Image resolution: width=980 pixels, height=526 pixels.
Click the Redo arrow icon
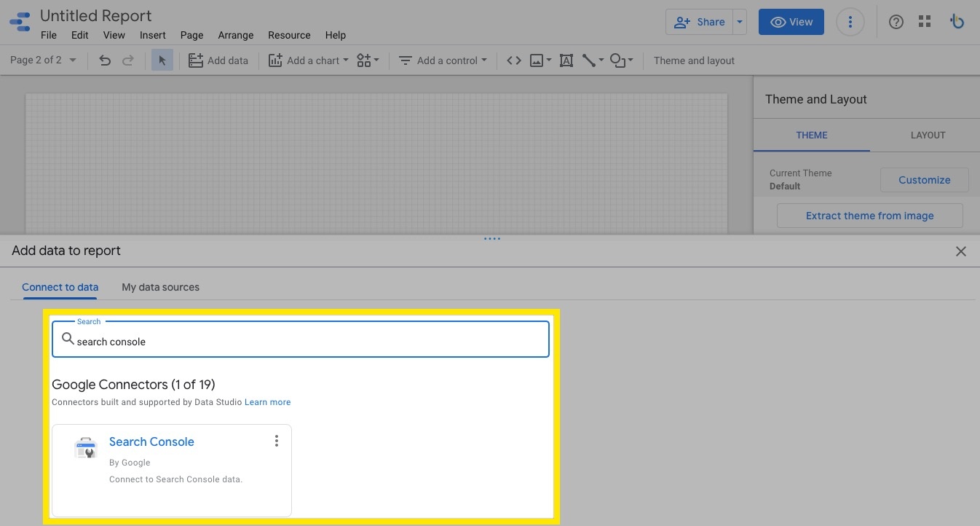coord(128,60)
